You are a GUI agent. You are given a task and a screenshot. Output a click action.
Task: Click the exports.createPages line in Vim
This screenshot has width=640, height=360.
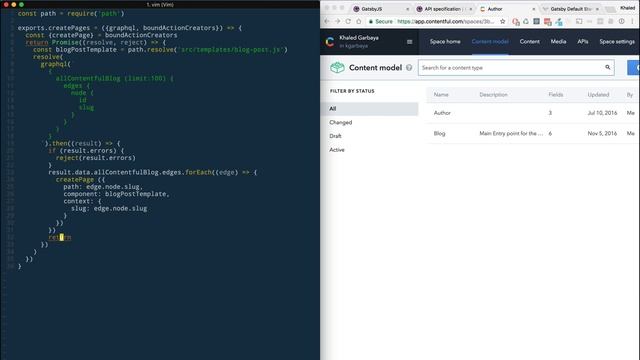(x=129, y=28)
